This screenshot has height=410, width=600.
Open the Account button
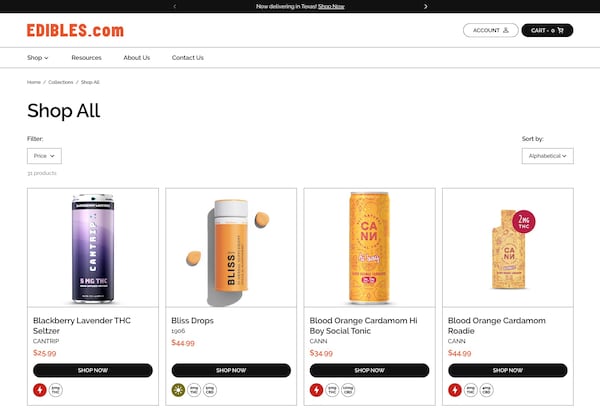click(490, 30)
